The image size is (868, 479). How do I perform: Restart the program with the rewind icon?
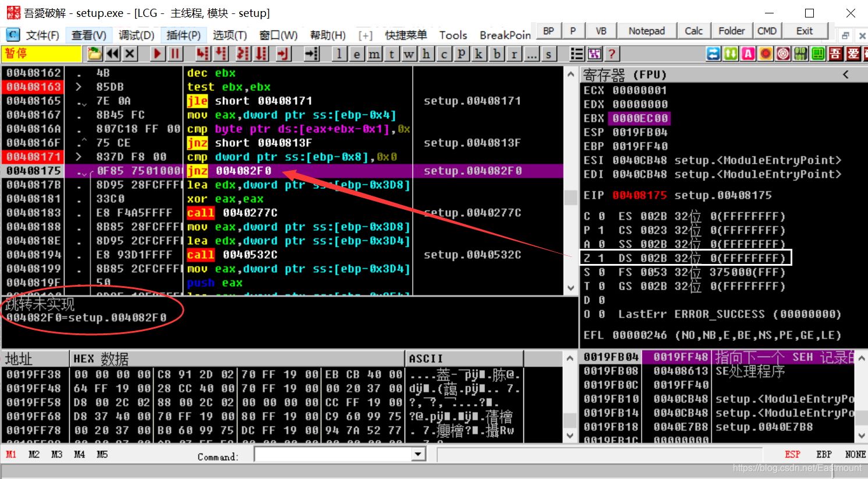112,54
